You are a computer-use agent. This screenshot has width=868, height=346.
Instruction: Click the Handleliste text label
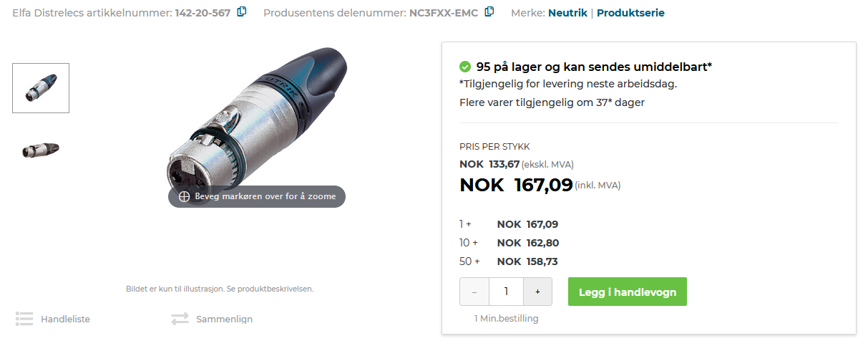point(65,319)
